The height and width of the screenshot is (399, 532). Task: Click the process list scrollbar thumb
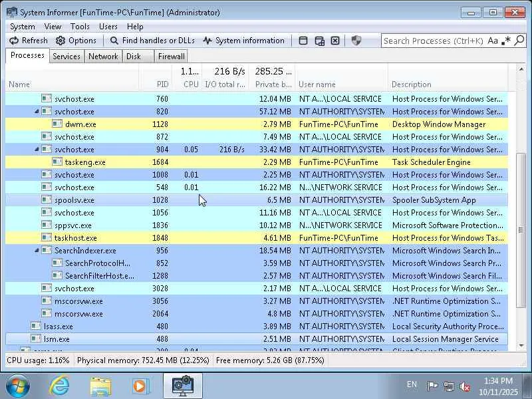tap(521, 230)
